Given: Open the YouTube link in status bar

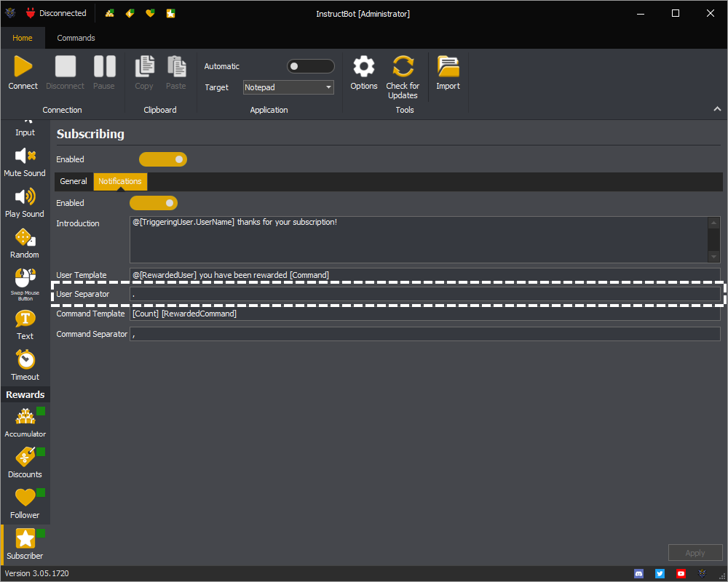Looking at the screenshot, I should pyautogui.click(x=681, y=574).
